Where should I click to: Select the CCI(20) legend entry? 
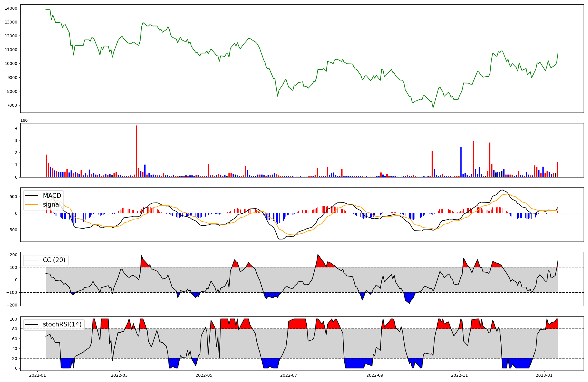pyautogui.click(x=54, y=260)
